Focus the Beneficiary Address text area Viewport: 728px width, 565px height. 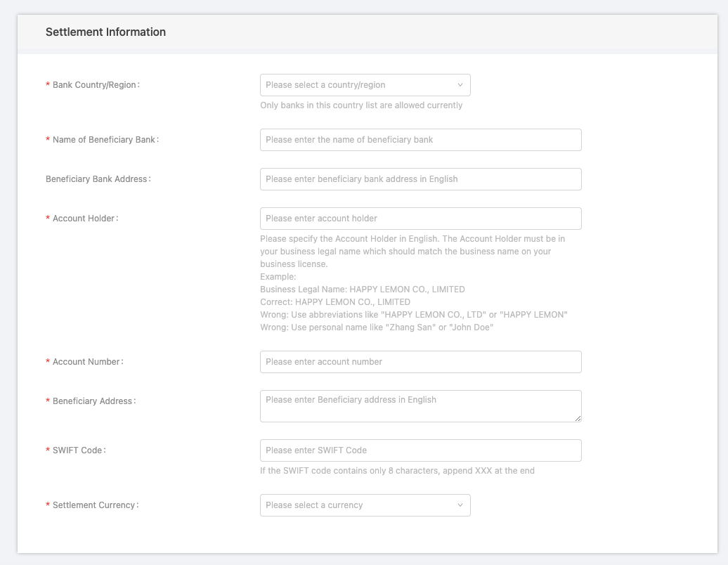[420, 405]
